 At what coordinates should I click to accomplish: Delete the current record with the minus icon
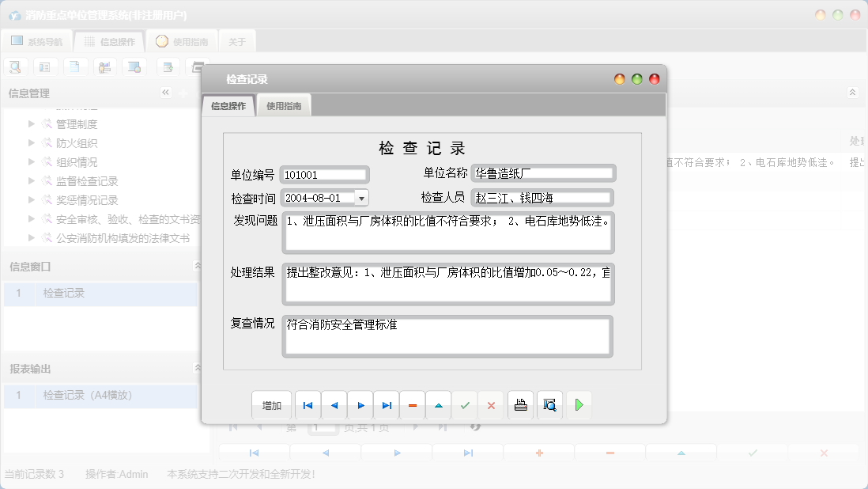tap(412, 404)
